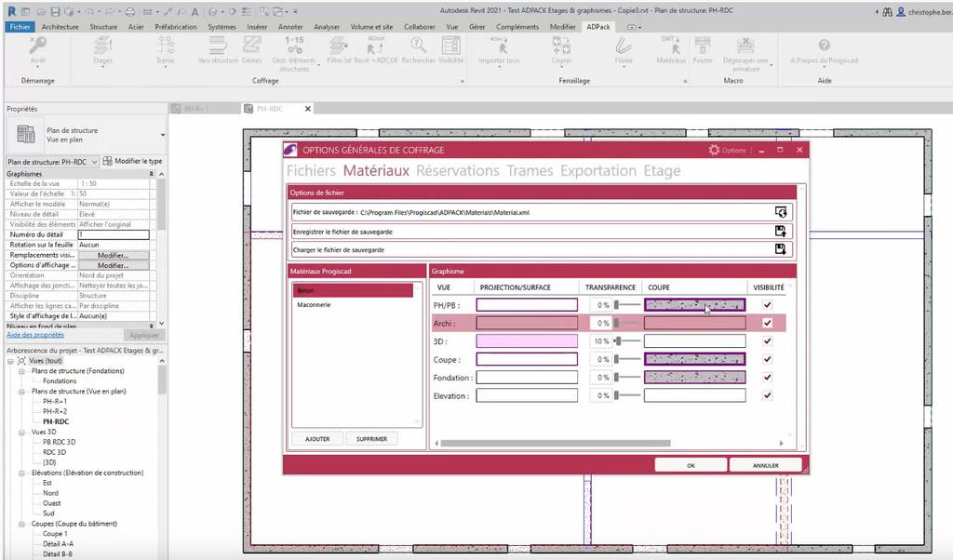Click the Enregistrer le fichier de sauvegarde icon
Image resolution: width=953 pixels, height=560 pixels.
[x=780, y=231]
